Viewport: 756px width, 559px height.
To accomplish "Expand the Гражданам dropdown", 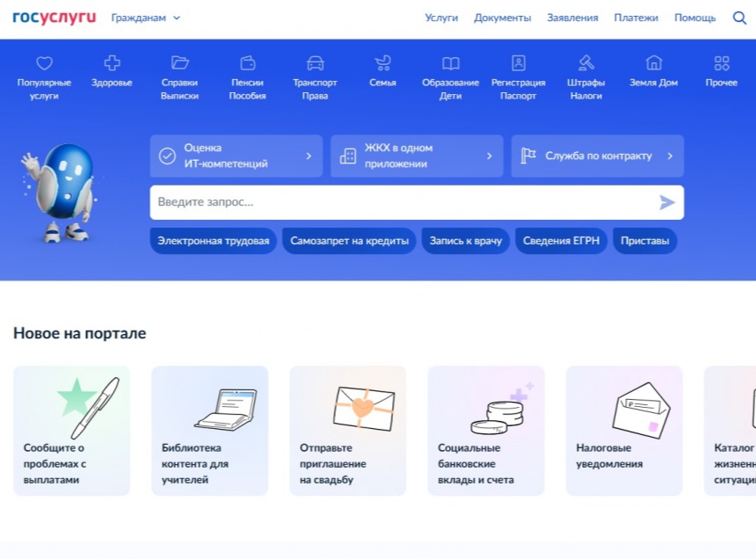I will pyautogui.click(x=146, y=18).
